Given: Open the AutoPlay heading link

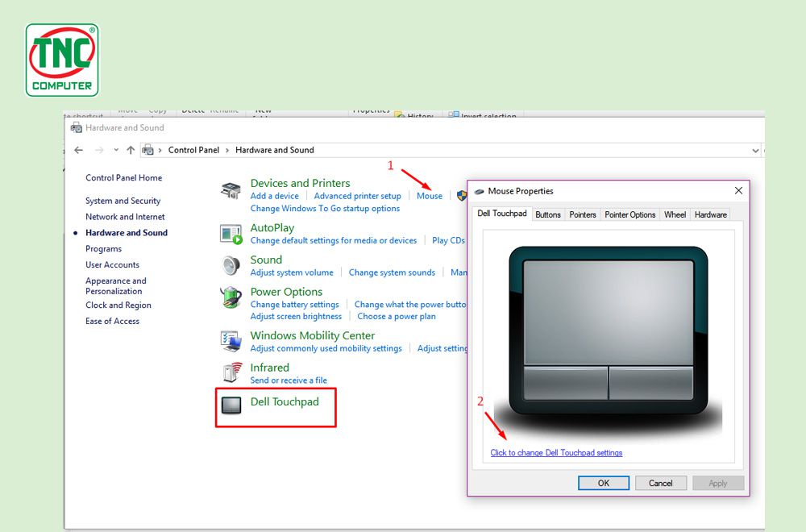Looking at the screenshot, I should pyautogui.click(x=272, y=227).
